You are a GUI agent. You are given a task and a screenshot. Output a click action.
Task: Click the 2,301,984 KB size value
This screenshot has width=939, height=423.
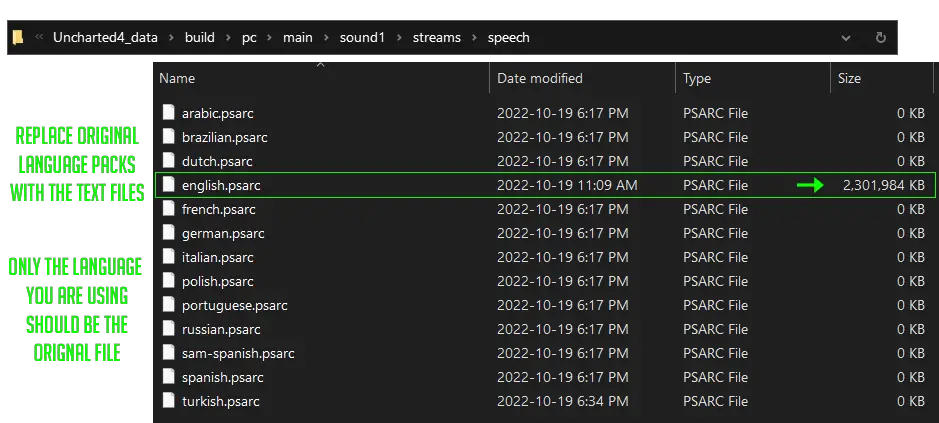(x=883, y=185)
